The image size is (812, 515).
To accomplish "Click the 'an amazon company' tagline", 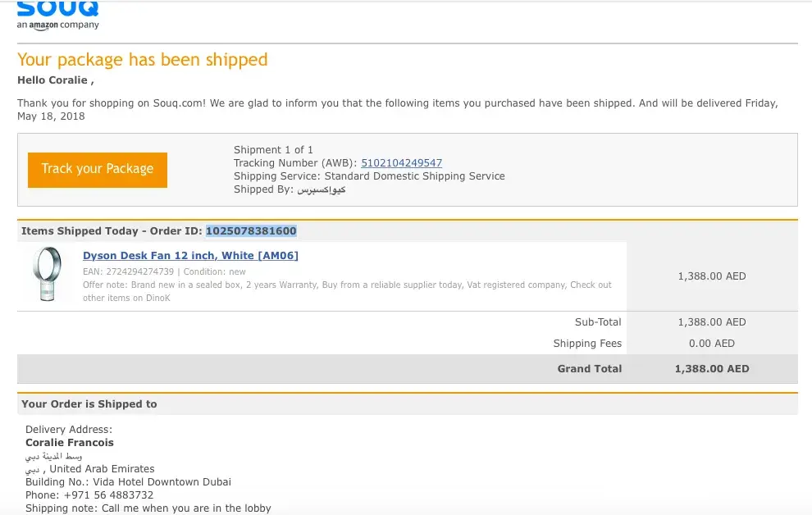I will [57, 25].
